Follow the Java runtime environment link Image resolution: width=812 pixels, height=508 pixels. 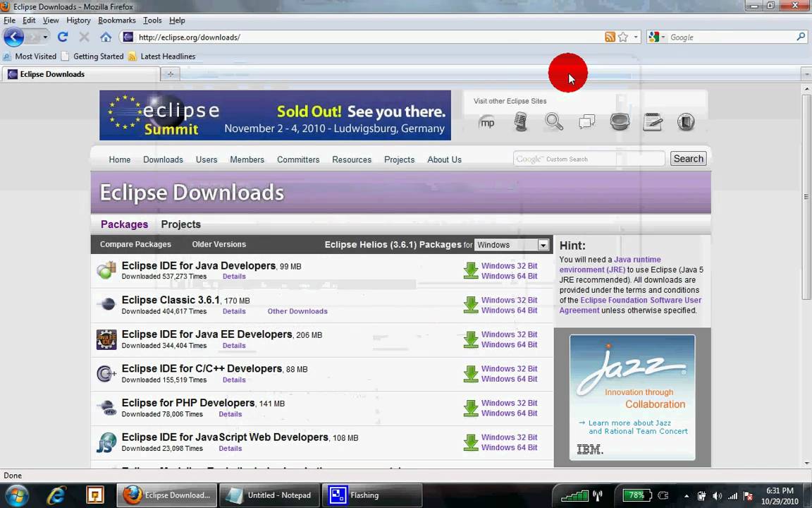(x=610, y=265)
